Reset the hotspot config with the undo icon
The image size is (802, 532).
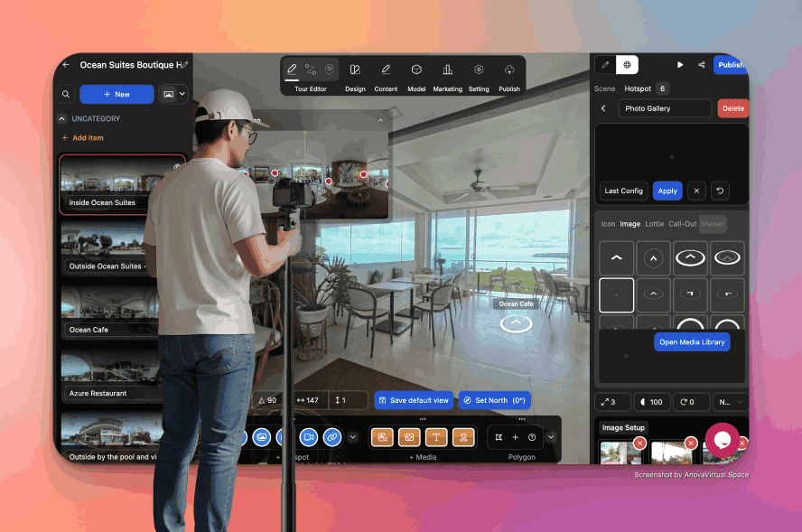point(720,191)
